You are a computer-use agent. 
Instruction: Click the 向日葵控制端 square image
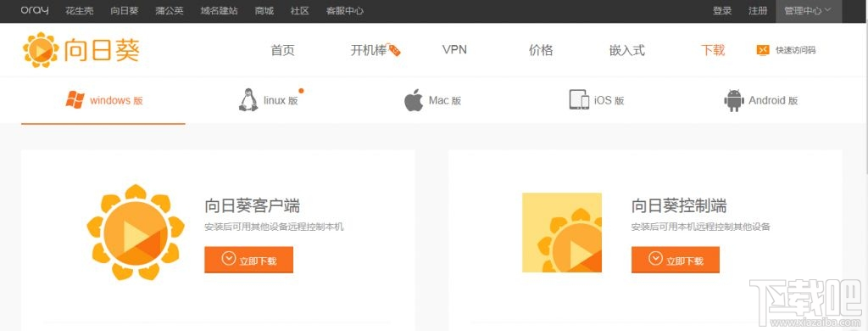(x=562, y=233)
